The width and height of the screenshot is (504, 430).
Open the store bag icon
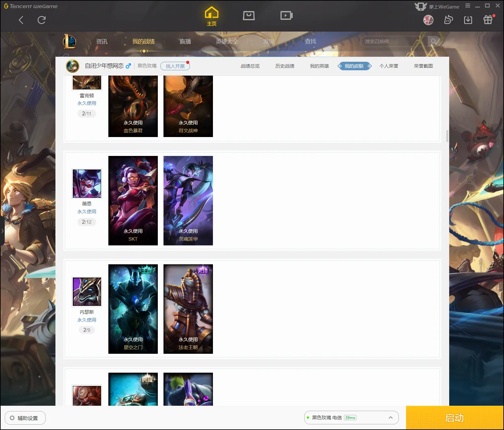249,15
